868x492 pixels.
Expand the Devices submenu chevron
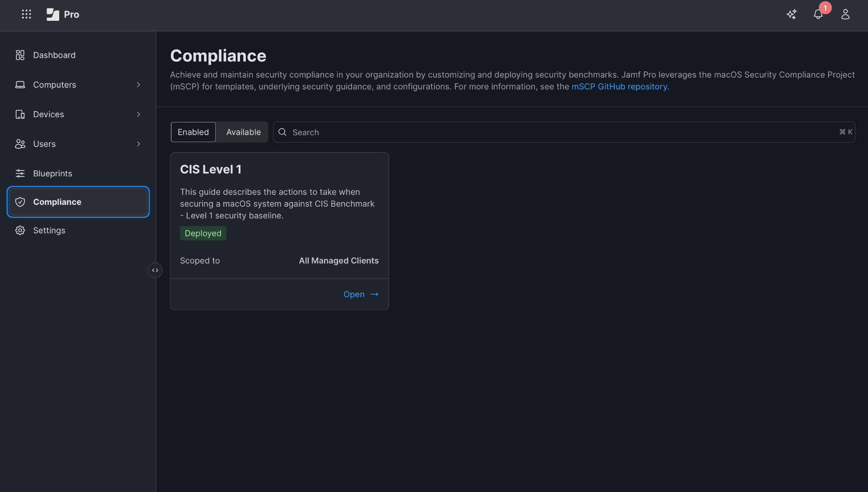point(138,114)
